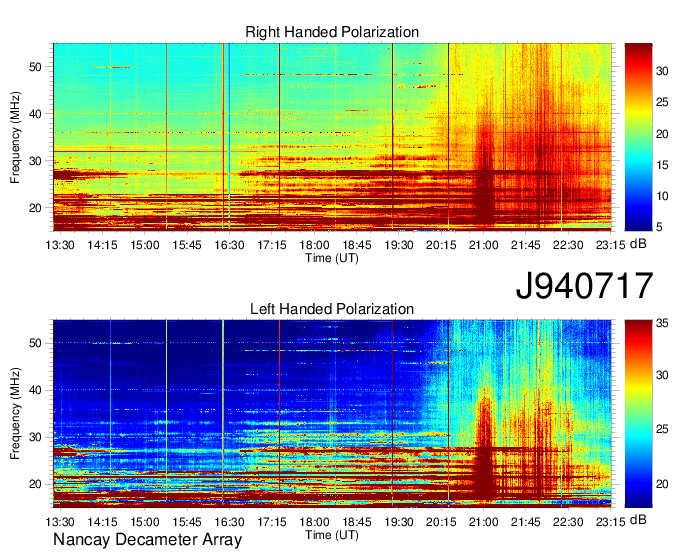The height and width of the screenshot is (552, 680).
Task: Click the 17:15 time tick under Right Handed plot
Action: (272, 245)
